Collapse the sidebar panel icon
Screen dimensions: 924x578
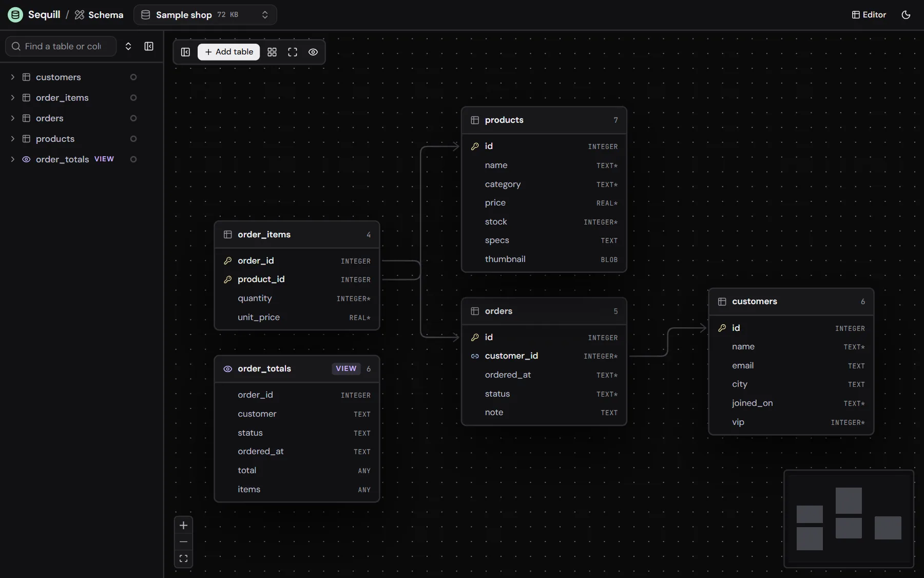coord(149,46)
